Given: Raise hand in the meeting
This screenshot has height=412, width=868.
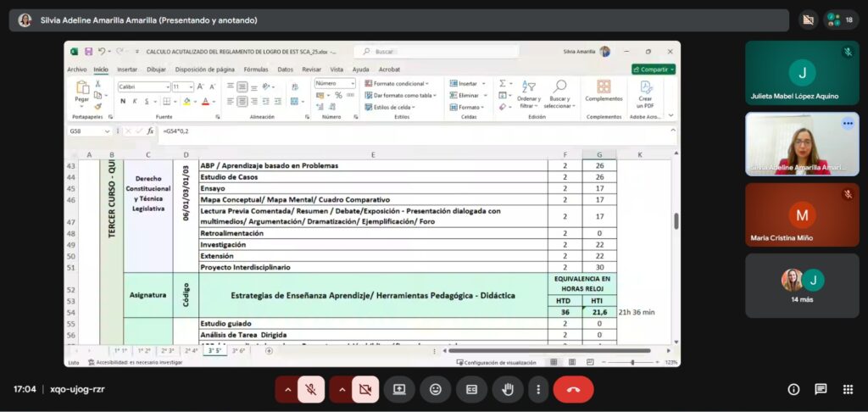Looking at the screenshot, I should [508, 389].
